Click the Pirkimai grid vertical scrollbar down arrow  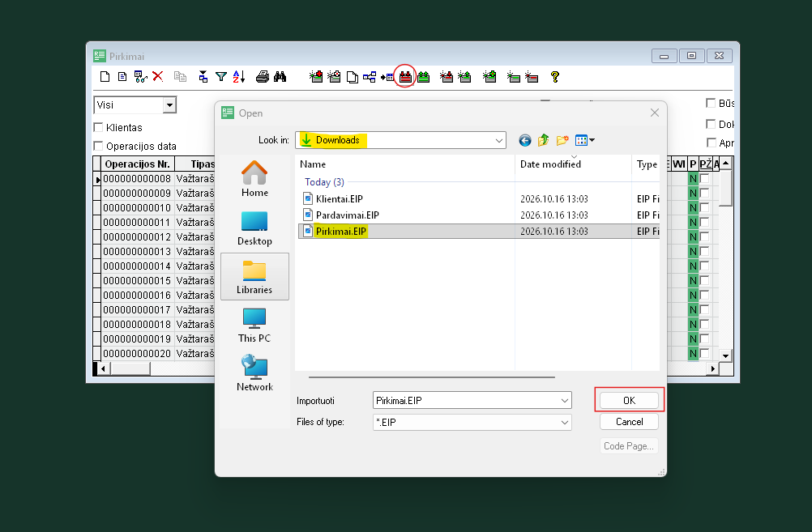tap(725, 355)
